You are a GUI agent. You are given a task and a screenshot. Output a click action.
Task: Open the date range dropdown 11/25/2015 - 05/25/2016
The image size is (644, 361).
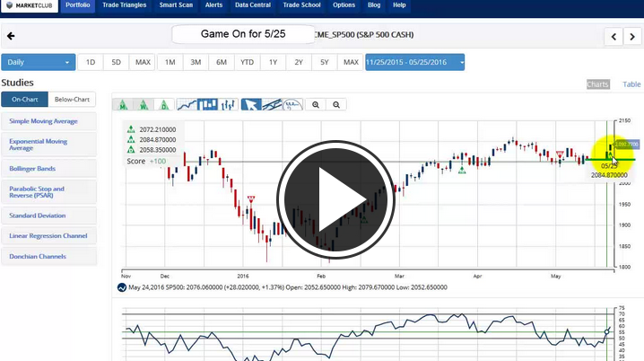coord(414,62)
